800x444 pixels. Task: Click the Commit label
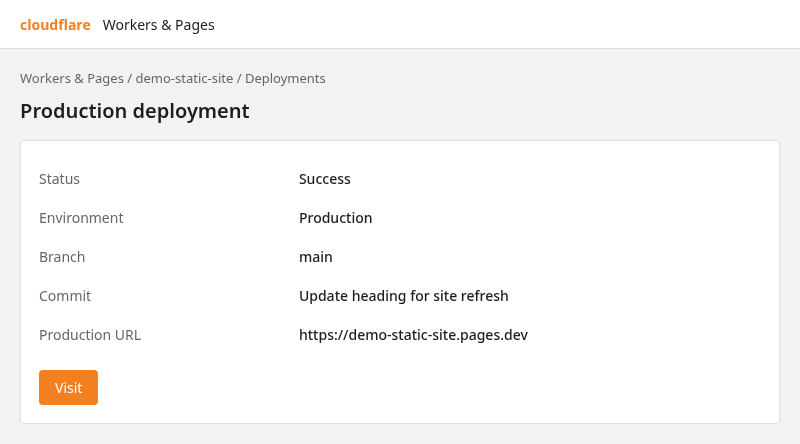(65, 296)
